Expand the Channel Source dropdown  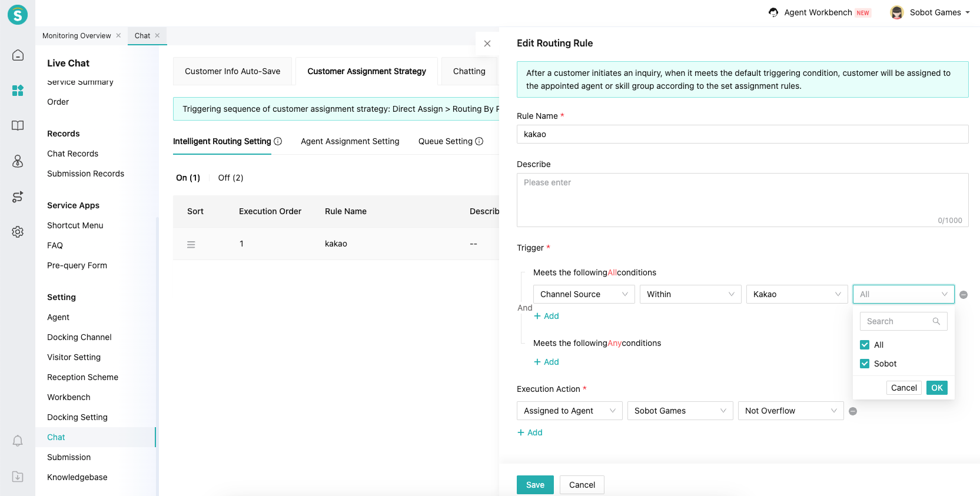coord(583,294)
